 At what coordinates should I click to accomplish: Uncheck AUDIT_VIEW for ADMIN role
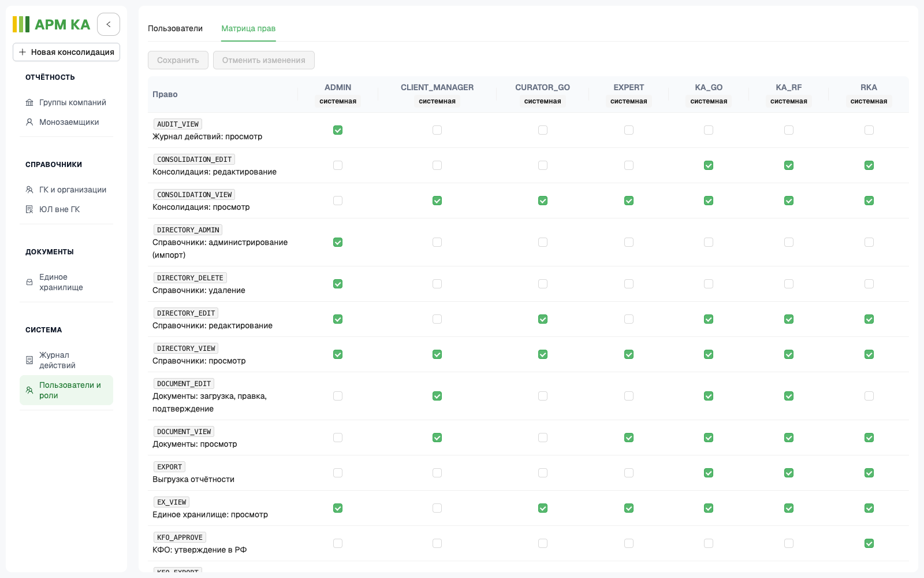point(338,130)
